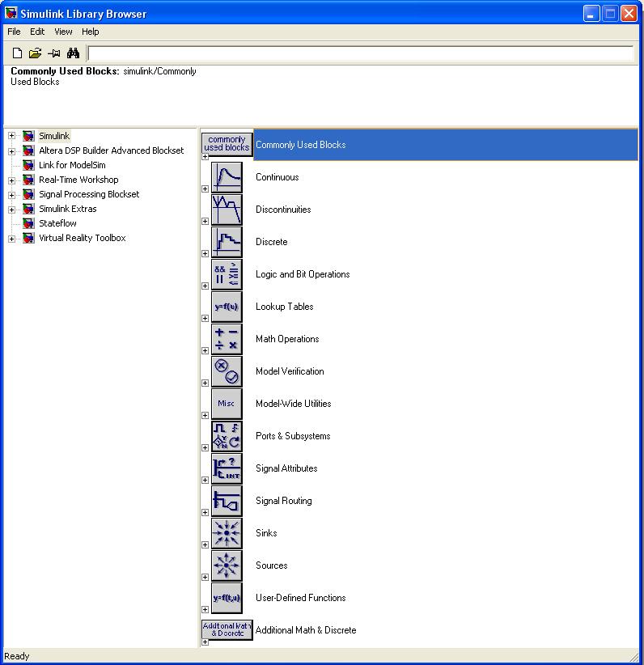
Task: Open the Edit menu
Action: tap(37, 32)
